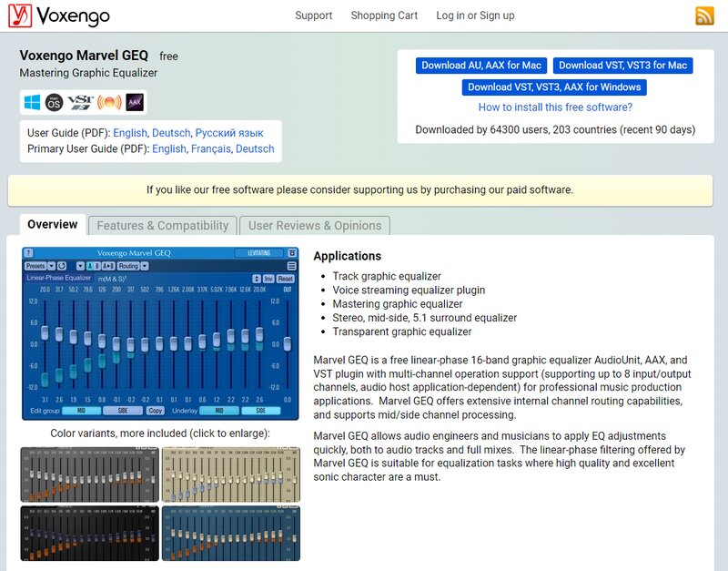Open the orange RSS feed icon
The height and width of the screenshot is (571, 728).
(704, 15)
